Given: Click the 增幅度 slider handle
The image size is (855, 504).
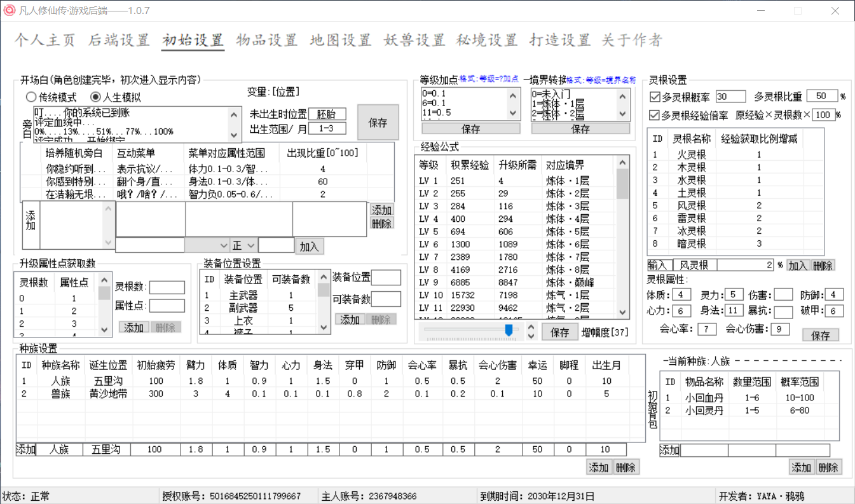Looking at the screenshot, I should coord(509,330).
